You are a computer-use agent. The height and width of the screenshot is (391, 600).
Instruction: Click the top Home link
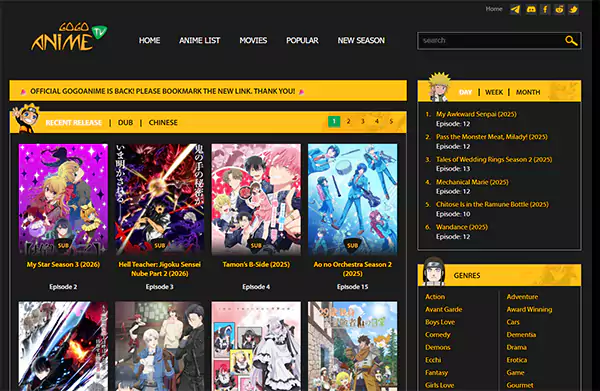pos(494,9)
